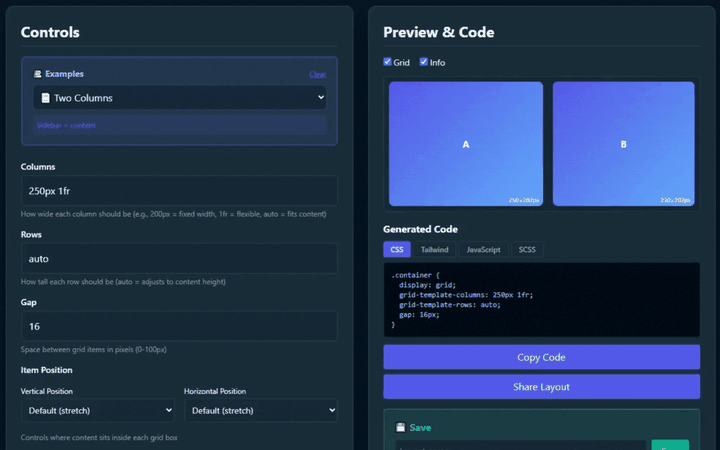Switch to the Tailwind code tab
This screenshot has height=450, width=720.
(x=434, y=249)
